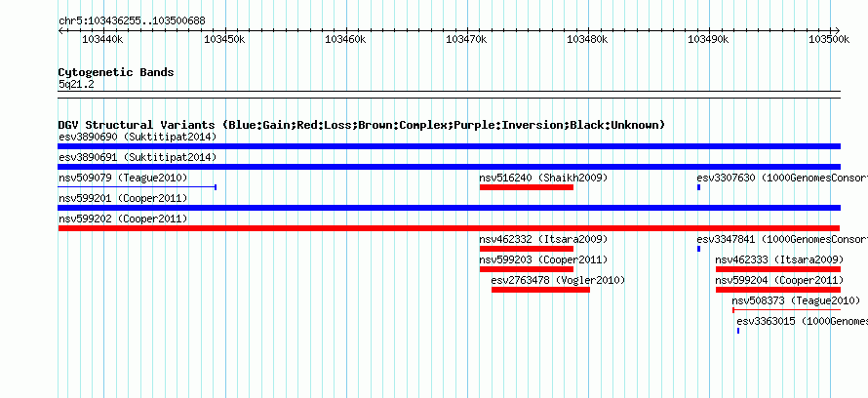Open the nsv462332 (Itsara2009) label
This screenshot has width=868, height=398.
[x=543, y=239]
